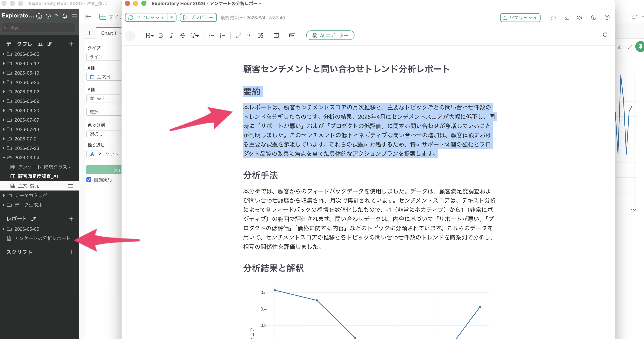Image resolution: width=644 pixels, height=339 pixels.
Task: Open 繰り返し selector showing マーケット
Action: [104, 154]
